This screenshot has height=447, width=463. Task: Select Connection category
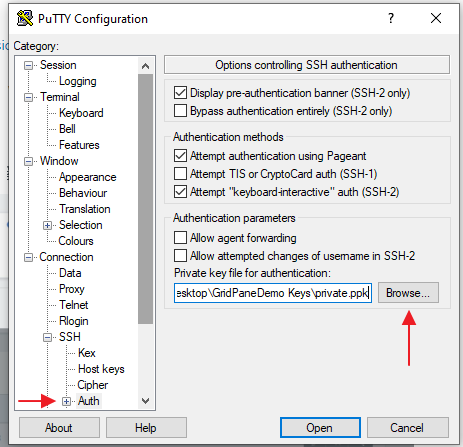(66, 257)
